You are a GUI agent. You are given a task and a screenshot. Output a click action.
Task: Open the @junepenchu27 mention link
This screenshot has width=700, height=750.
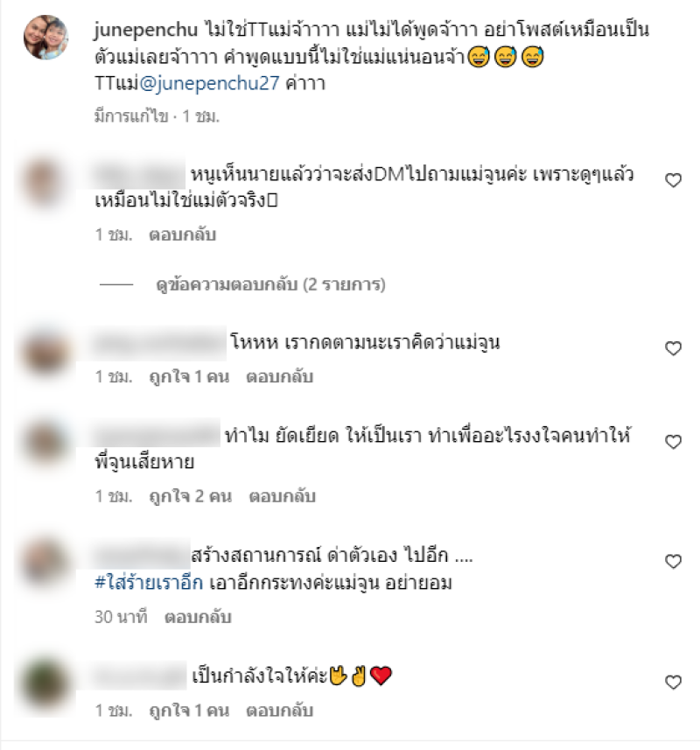click(x=209, y=83)
